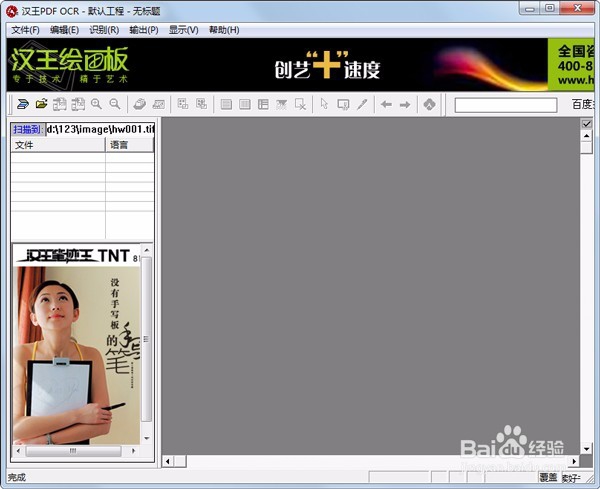
Task: Click the scan path field d:\123\image\hw001.tif
Action: click(100, 129)
